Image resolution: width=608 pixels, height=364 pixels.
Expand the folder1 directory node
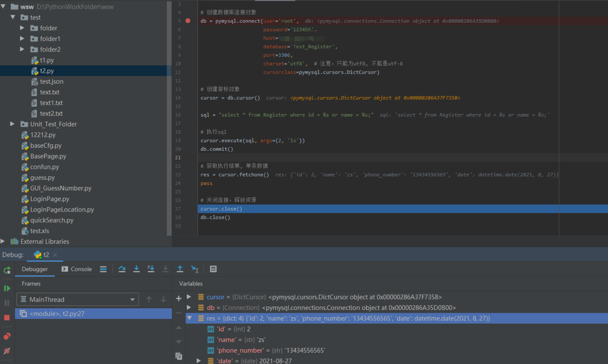(22, 39)
